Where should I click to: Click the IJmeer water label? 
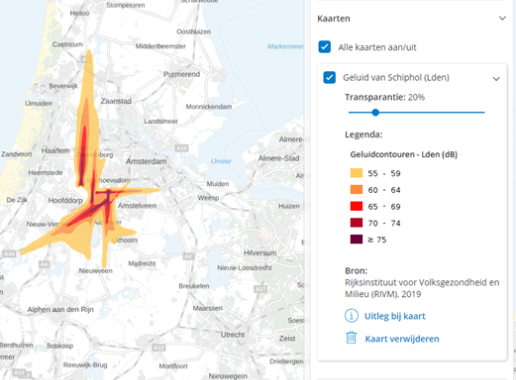(221, 161)
